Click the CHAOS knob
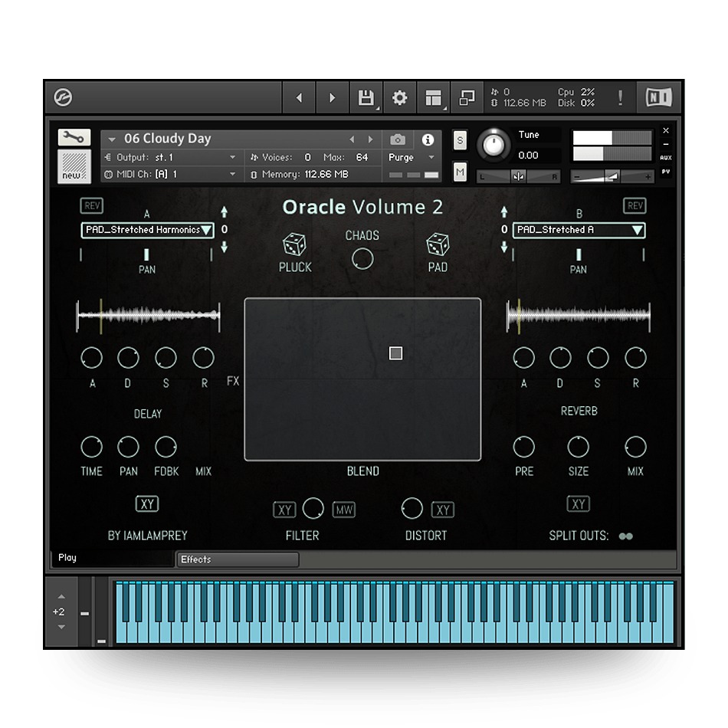Viewport: 728px width, 728px height. (362, 259)
